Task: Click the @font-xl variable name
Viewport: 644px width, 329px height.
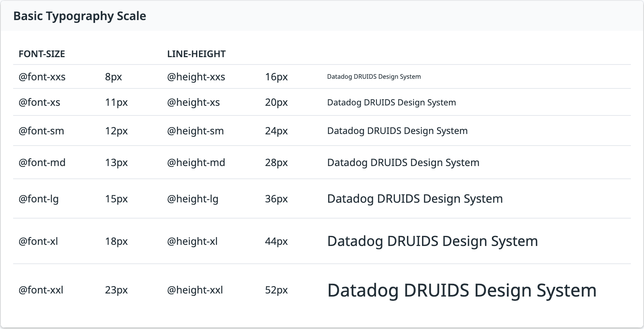Action: (38, 241)
